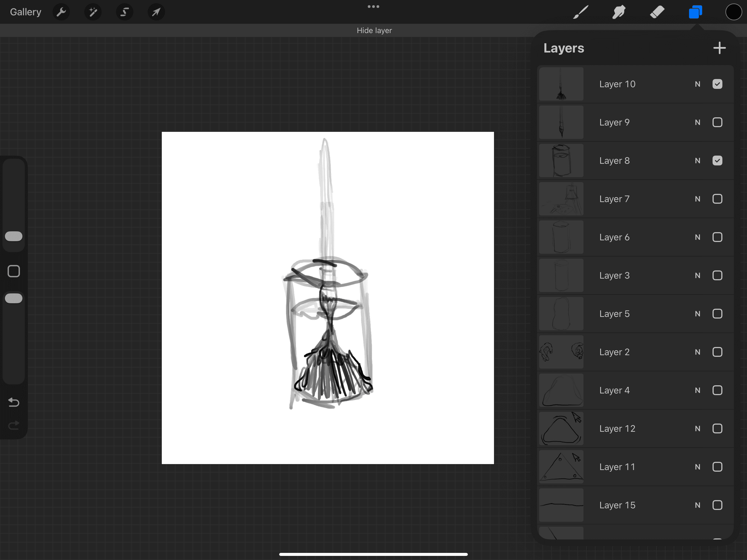
Task: Add a new layer with plus
Action: pyautogui.click(x=719, y=48)
